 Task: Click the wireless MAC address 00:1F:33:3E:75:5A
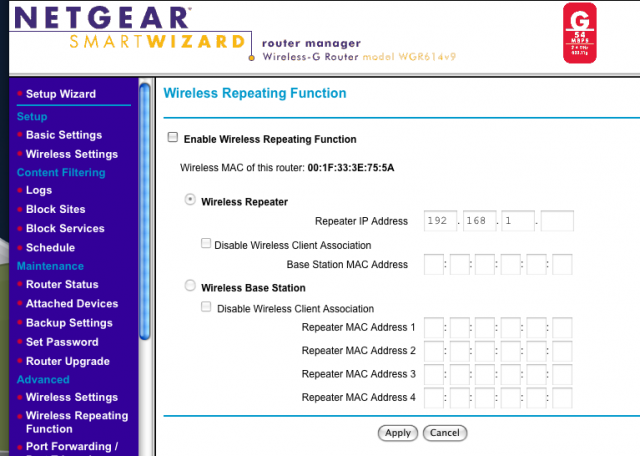point(351,168)
